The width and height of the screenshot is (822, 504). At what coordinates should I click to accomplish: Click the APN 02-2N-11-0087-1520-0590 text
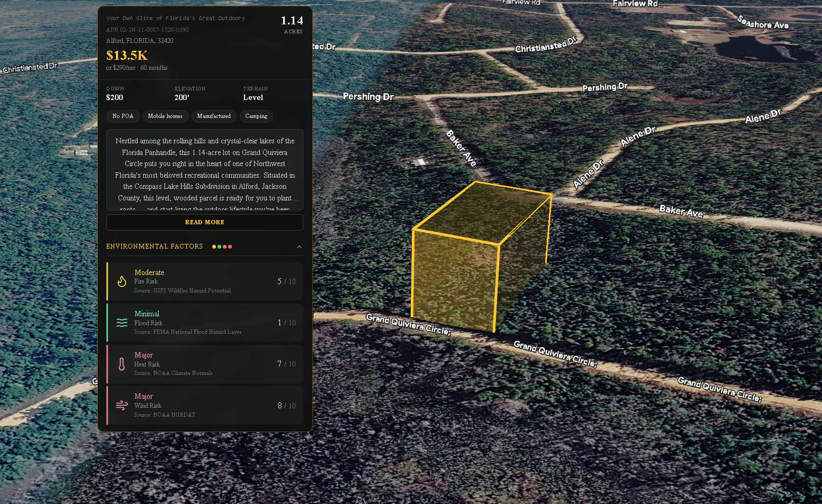click(147, 30)
